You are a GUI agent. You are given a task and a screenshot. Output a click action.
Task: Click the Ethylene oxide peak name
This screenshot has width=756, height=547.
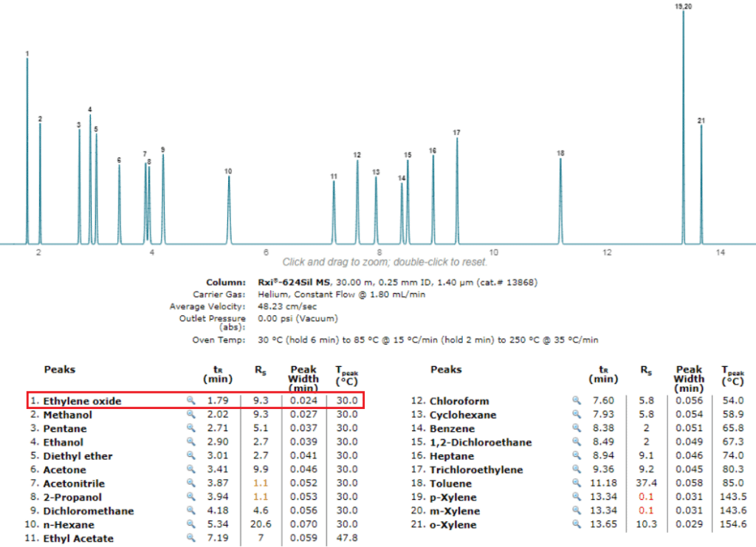pyautogui.click(x=81, y=401)
